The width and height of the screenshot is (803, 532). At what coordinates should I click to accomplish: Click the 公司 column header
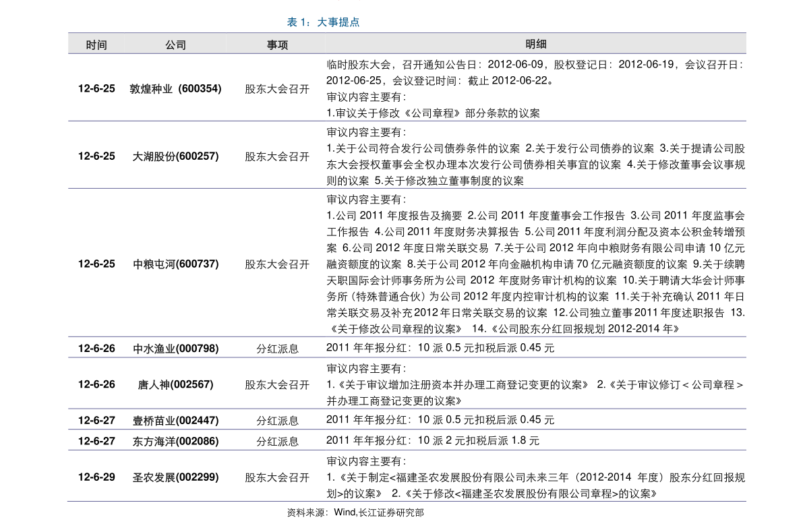[x=176, y=45]
